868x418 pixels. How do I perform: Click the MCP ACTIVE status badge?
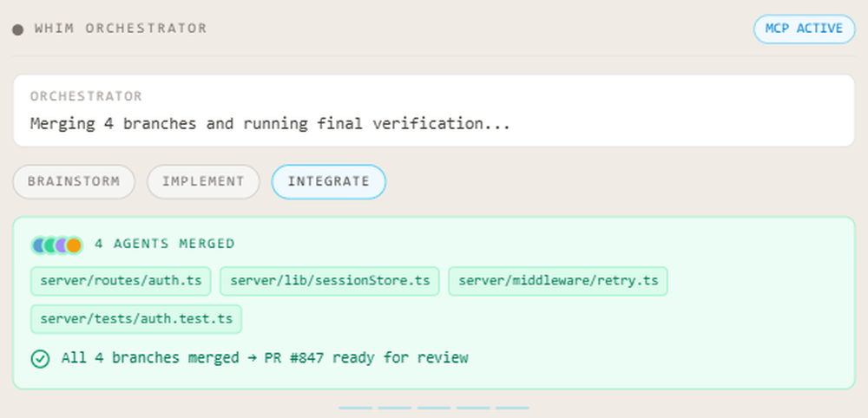coord(804,29)
